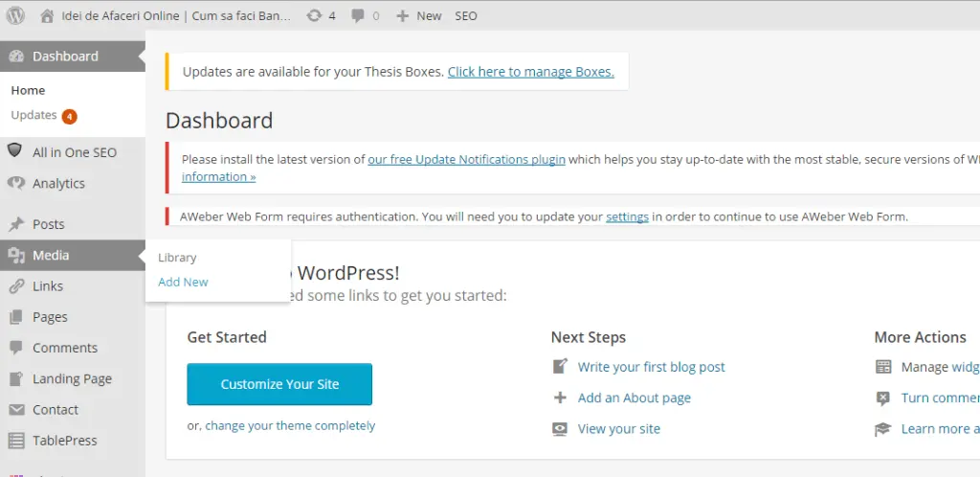This screenshot has width=980, height=477.
Task: Click the Posts pushpin icon
Action: (x=16, y=224)
